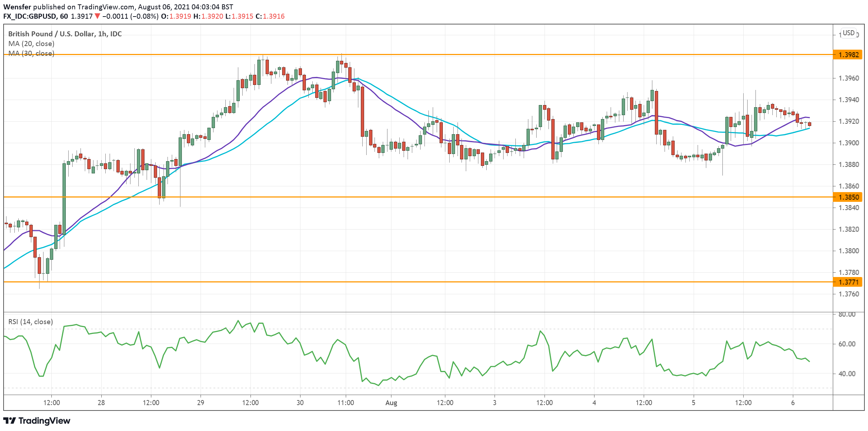
Task: Click the 1.3771 orange price label
Action: (848, 282)
